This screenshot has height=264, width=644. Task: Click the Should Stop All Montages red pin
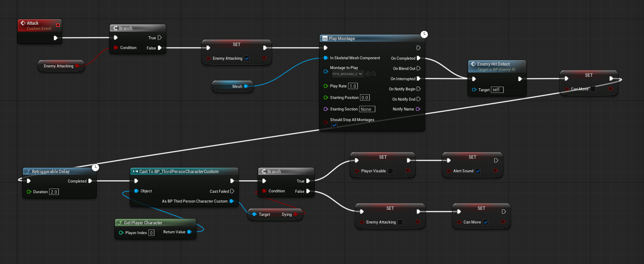pyautogui.click(x=326, y=122)
